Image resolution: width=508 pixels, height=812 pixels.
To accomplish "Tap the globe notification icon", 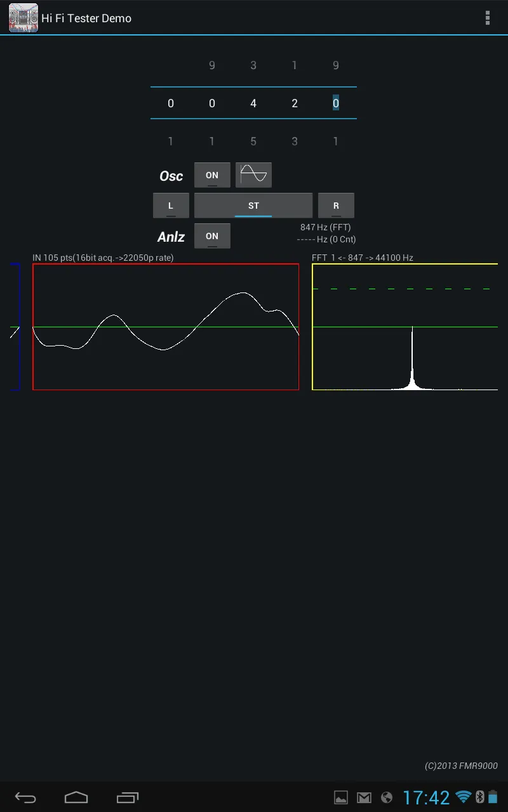I will [387, 797].
